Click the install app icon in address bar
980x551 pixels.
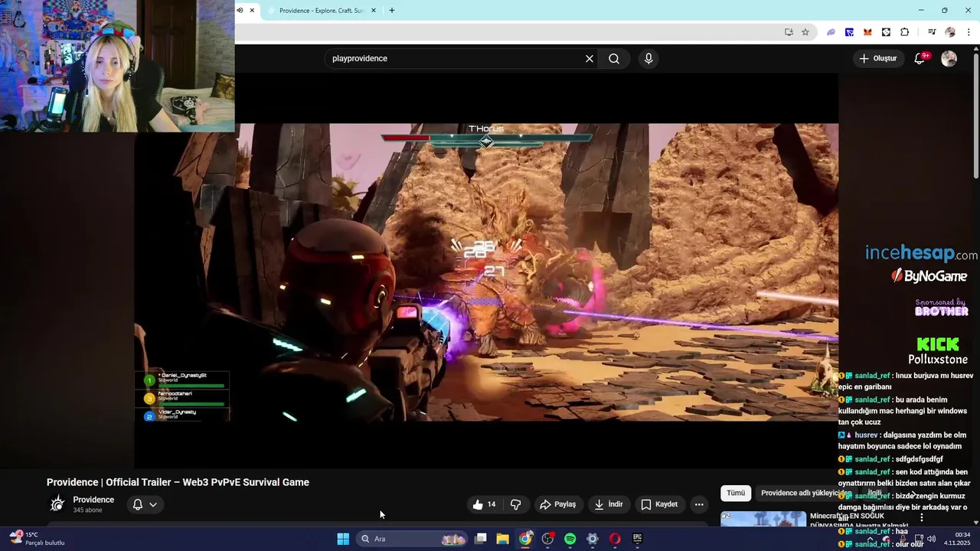[x=789, y=32]
